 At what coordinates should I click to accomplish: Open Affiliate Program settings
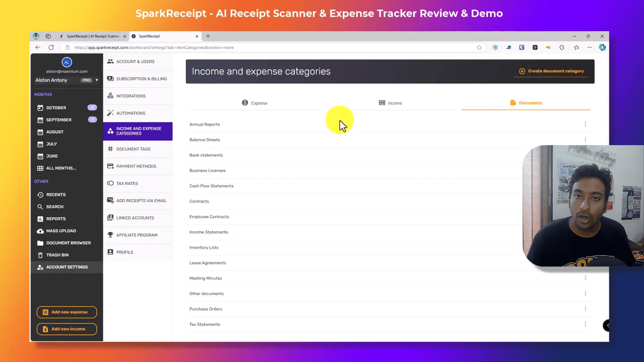[x=138, y=235]
